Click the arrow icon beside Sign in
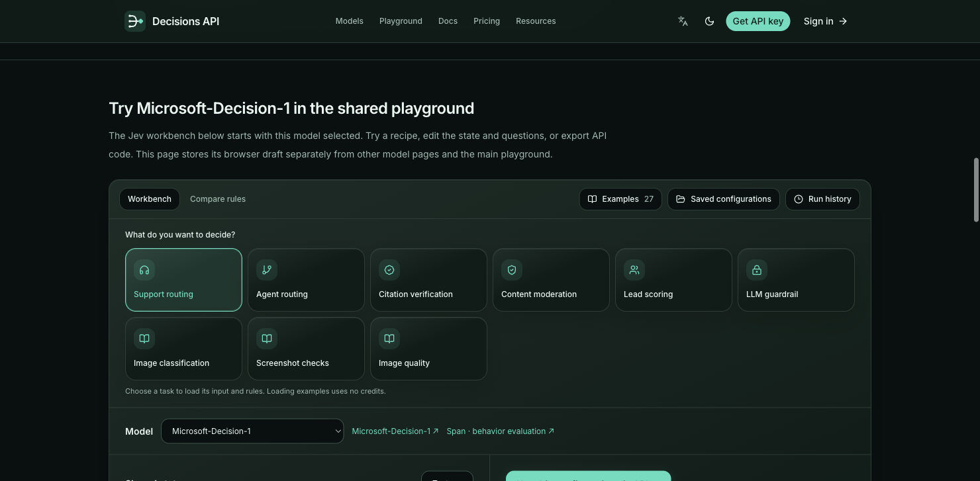980x481 pixels. coord(843,21)
